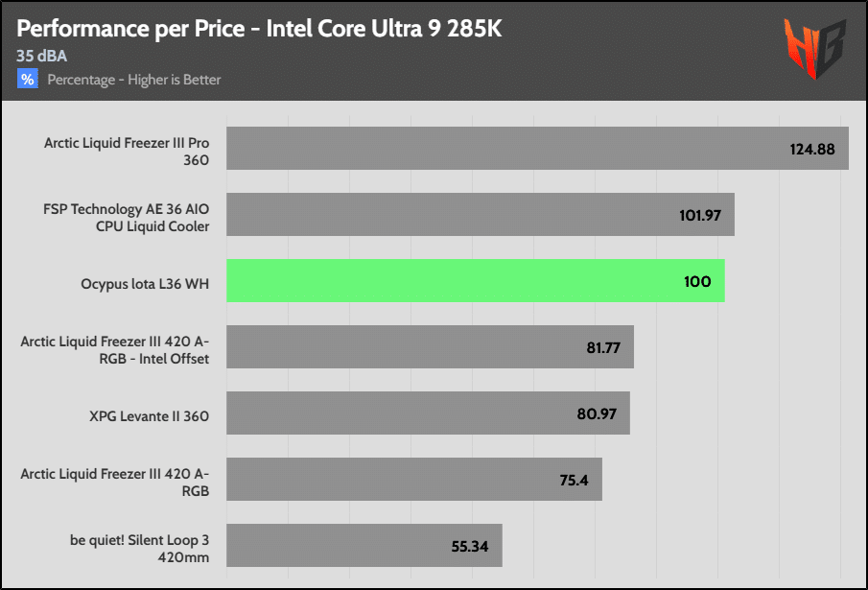Click the 35 dBA subtitle
The image size is (868, 590).
[41, 56]
